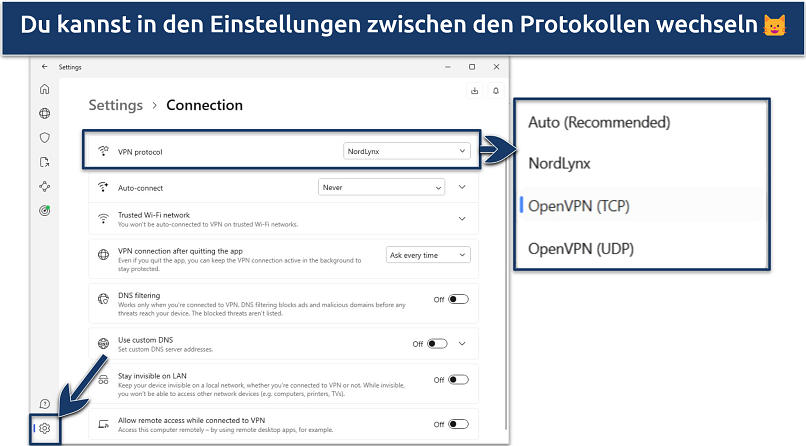
Task: Click the file share icon in sidebar
Action: 44,162
